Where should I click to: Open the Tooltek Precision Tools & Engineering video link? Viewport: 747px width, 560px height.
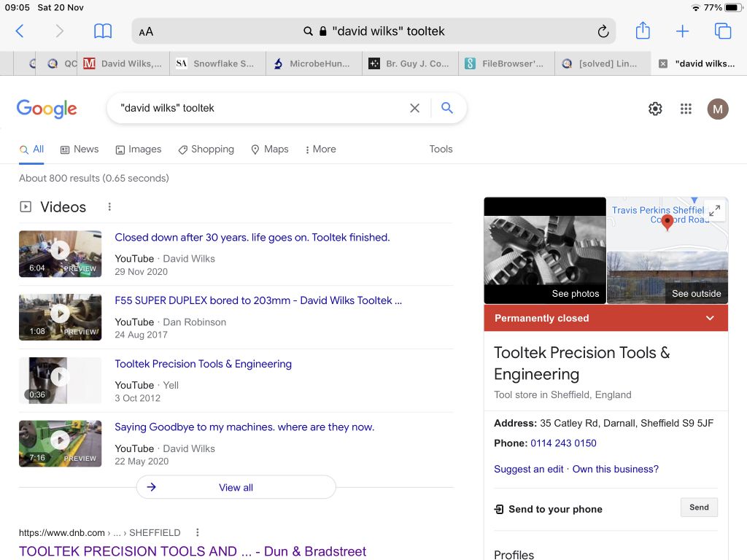tap(203, 364)
